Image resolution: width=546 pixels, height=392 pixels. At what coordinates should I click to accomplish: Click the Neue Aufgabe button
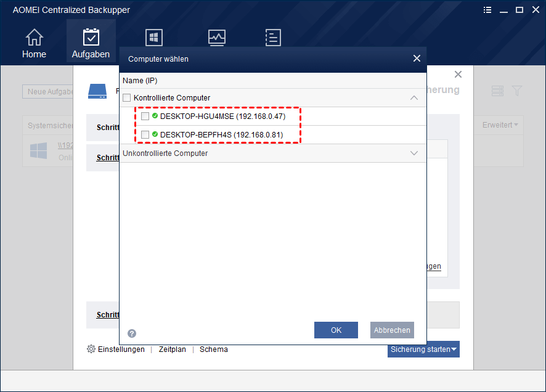(47, 92)
